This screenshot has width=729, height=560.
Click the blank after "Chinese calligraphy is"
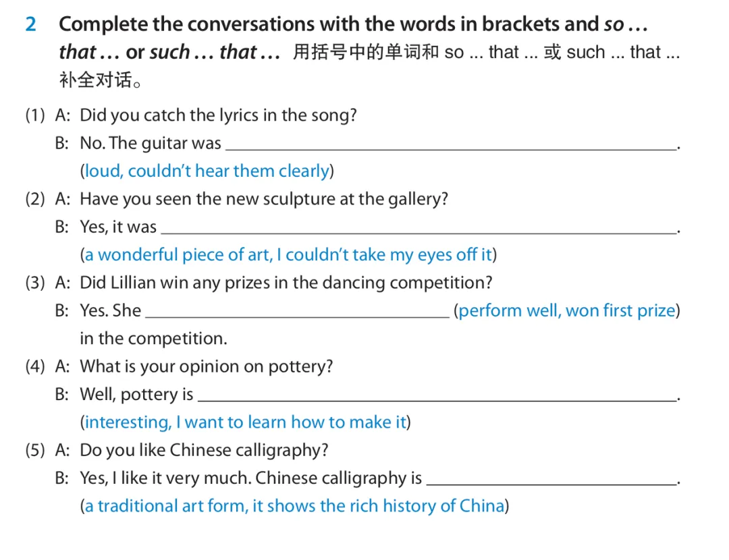pyautogui.click(x=552, y=479)
